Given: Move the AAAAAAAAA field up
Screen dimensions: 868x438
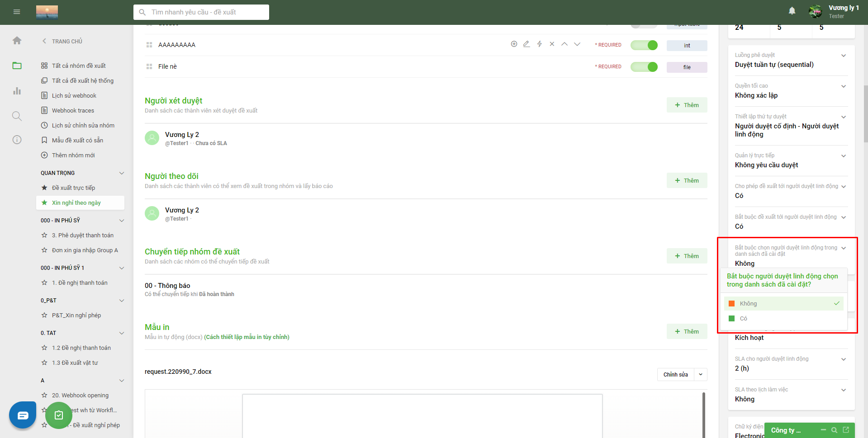Looking at the screenshot, I should 564,44.
